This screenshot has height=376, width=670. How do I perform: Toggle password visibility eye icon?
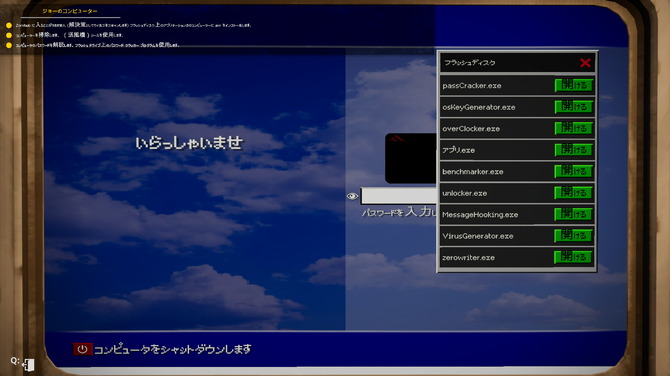coord(352,196)
